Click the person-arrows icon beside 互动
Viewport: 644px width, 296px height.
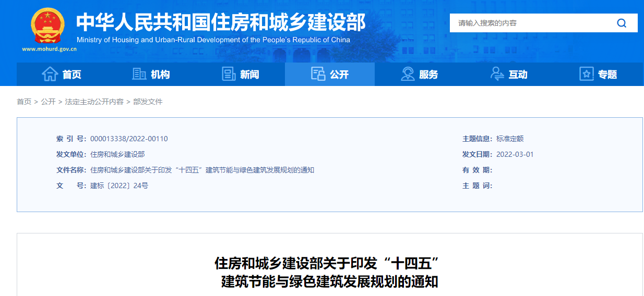click(x=497, y=74)
